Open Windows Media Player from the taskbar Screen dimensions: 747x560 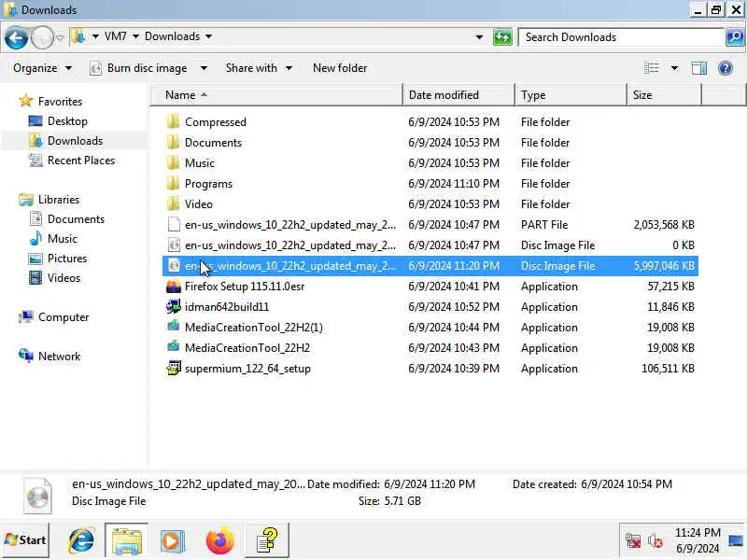[x=172, y=541]
